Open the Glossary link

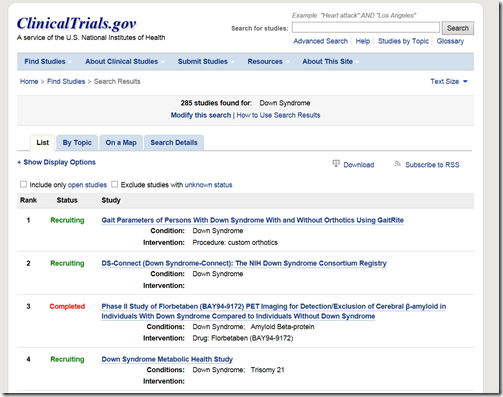(450, 41)
